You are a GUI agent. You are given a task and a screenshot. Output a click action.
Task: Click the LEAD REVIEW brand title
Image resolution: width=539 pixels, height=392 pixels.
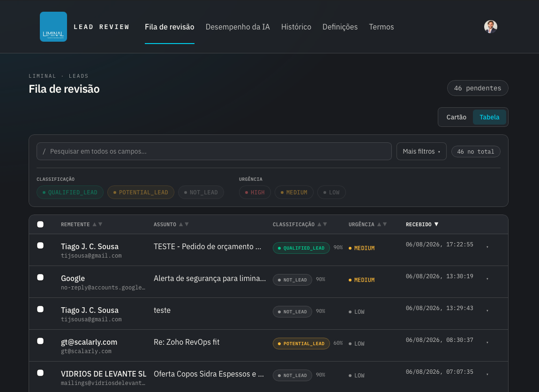pyautogui.click(x=101, y=27)
